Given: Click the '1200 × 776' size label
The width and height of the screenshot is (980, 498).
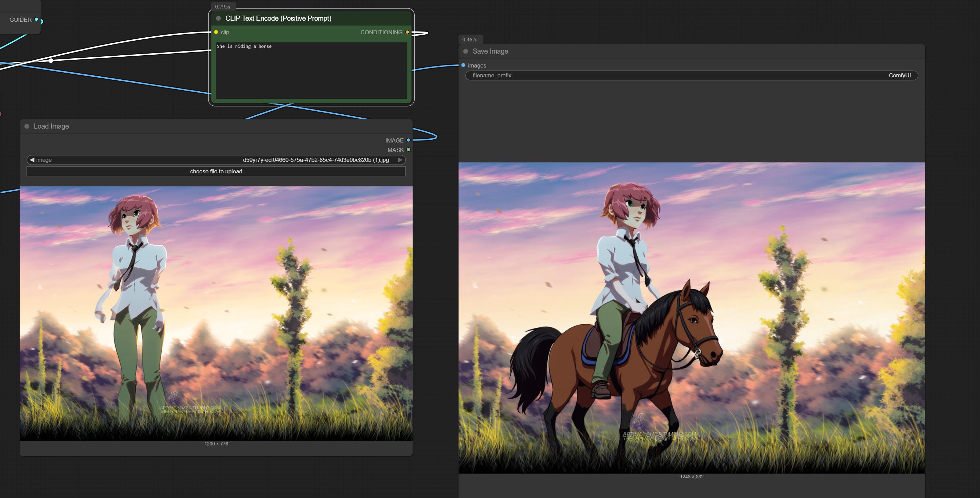Looking at the screenshot, I should tap(216, 444).
